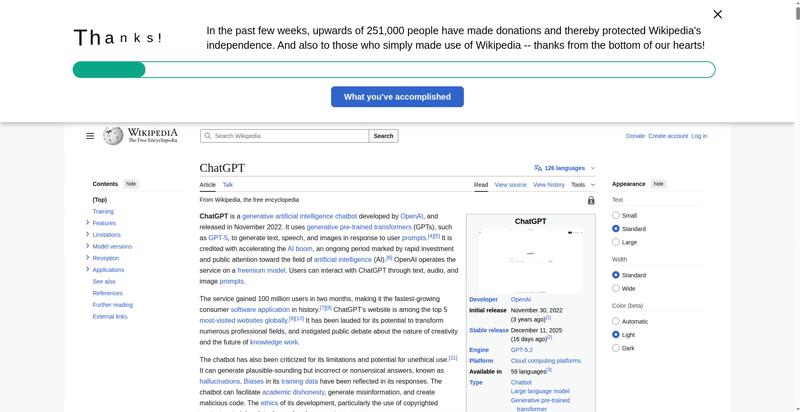Expand the Features section in contents
This screenshot has height=412, width=800.
88,223
